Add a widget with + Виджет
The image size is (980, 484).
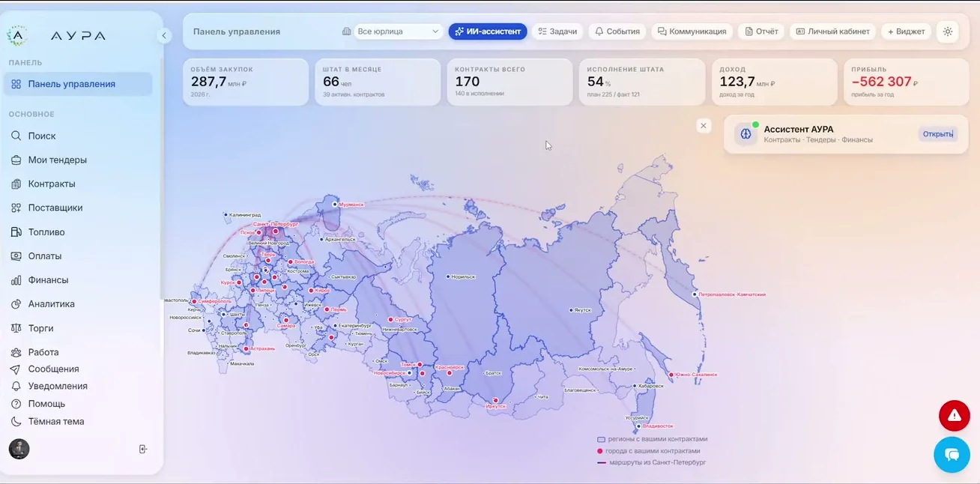[907, 31]
